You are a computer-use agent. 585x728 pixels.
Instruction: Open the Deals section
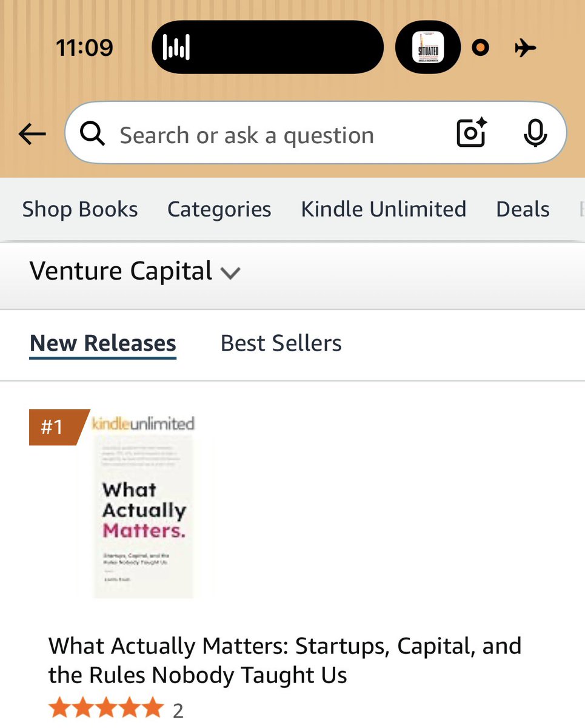523,209
